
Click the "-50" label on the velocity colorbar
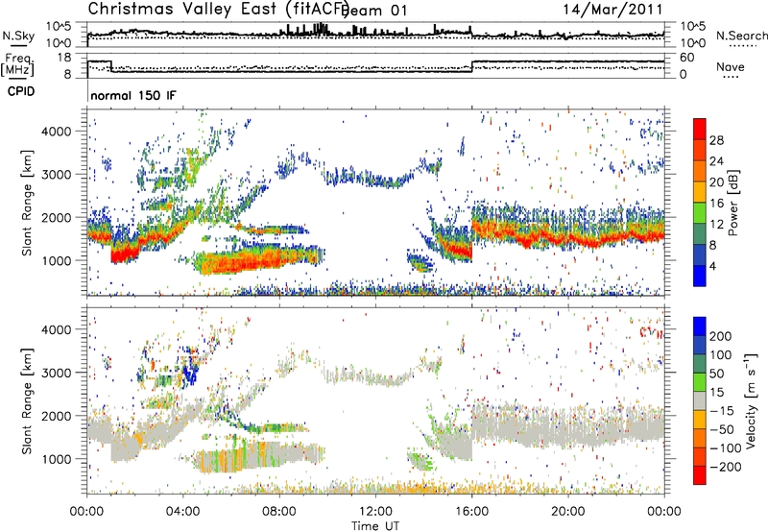[x=722, y=429]
